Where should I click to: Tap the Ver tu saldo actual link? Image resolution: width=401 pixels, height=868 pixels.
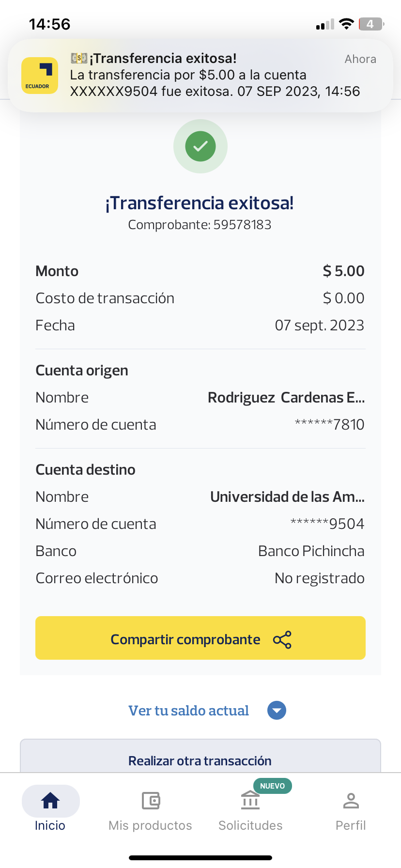point(188,711)
